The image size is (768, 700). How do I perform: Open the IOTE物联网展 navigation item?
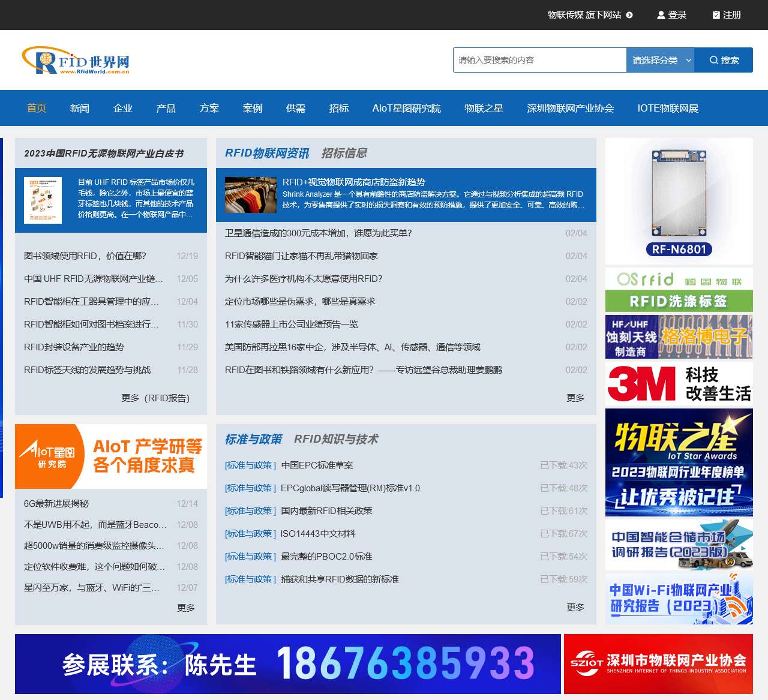(669, 108)
